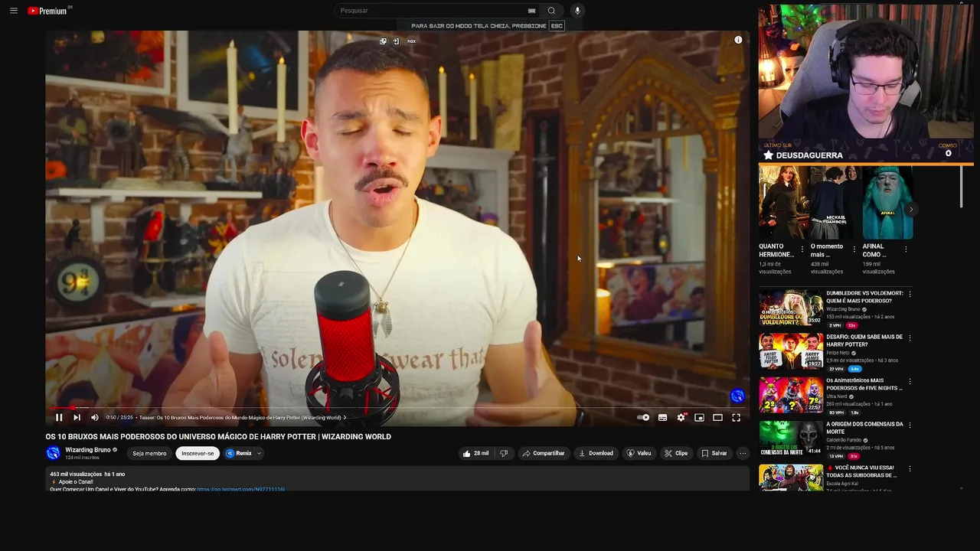Image resolution: width=980 pixels, height=551 pixels.
Task: Open the on-screen keyboard in search box
Action: [x=531, y=11]
